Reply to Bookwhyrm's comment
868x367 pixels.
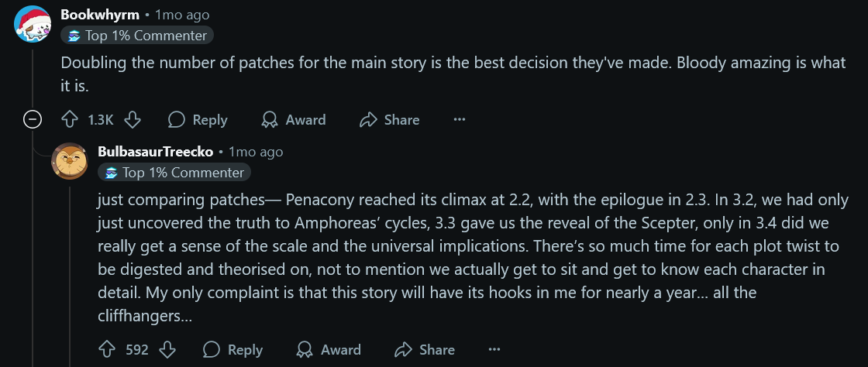coord(198,120)
